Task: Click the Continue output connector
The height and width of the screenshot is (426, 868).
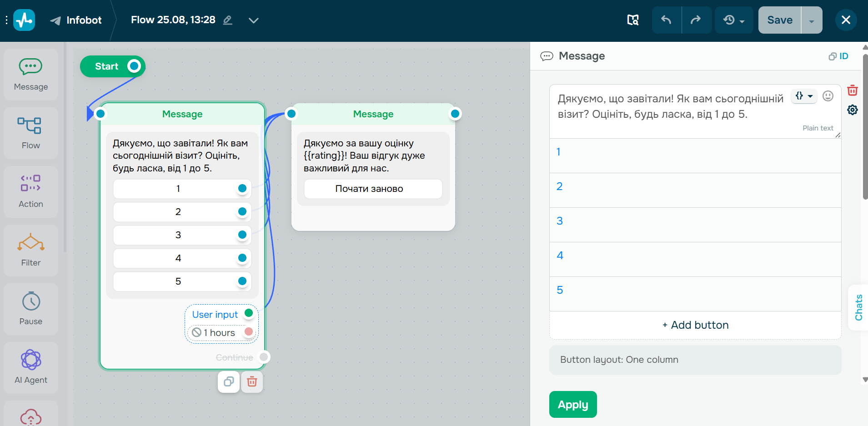Action: [x=264, y=357]
